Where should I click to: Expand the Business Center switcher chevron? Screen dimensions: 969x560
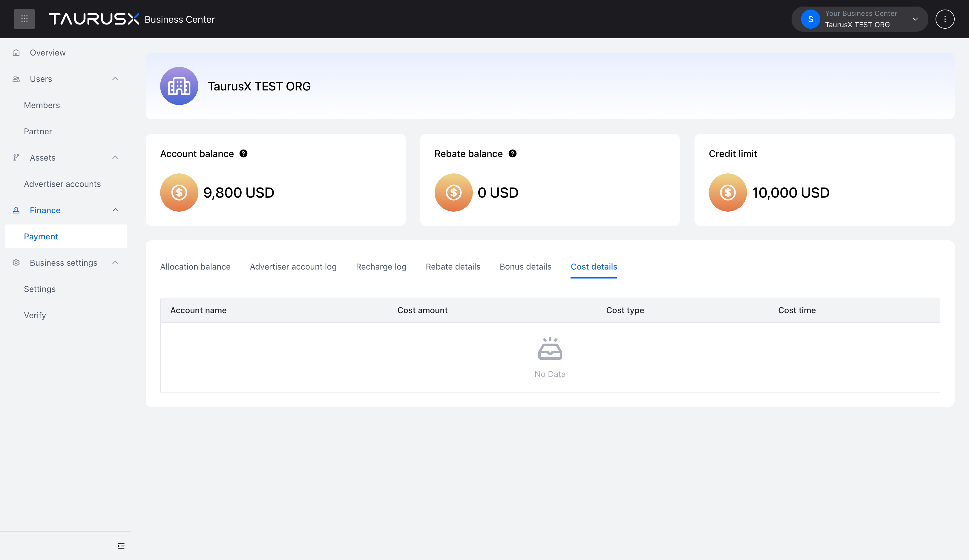tap(915, 19)
